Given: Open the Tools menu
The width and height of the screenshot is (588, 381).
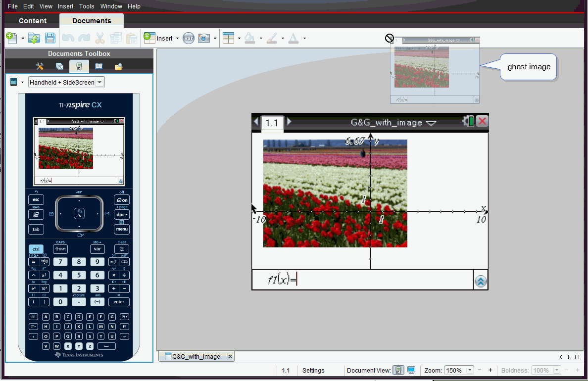Looking at the screenshot, I should [87, 6].
